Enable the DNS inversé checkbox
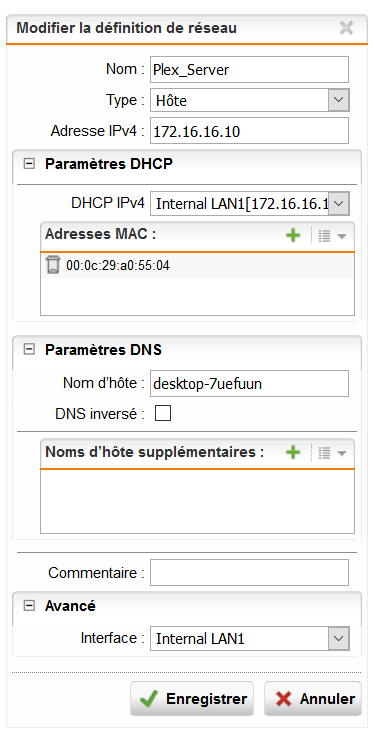Image resolution: width=373 pixels, height=730 pixels. coord(163,413)
